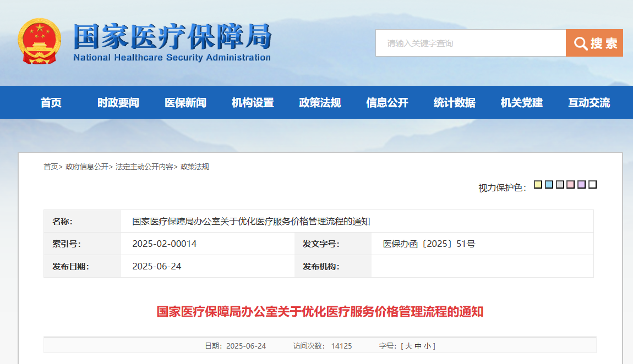The height and width of the screenshot is (364, 633).
Task: Choose the purple eye-protection color swatch
Action: click(581, 185)
